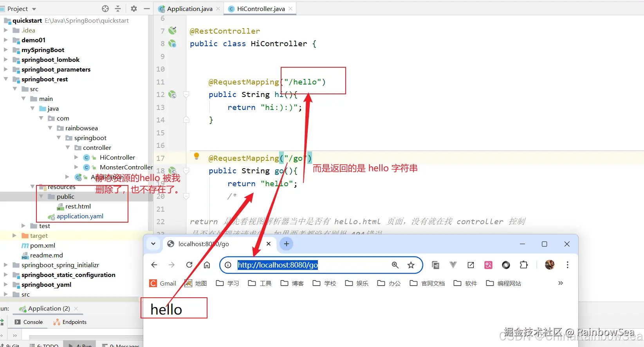The height and width of the screenshot is (347, 644).
Task: Expand the springboot_lombok module
Action: point(5,59)
